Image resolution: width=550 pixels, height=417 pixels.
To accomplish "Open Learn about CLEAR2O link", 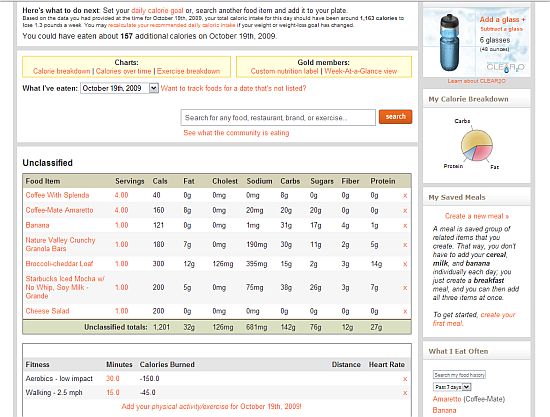I will 477,81.
